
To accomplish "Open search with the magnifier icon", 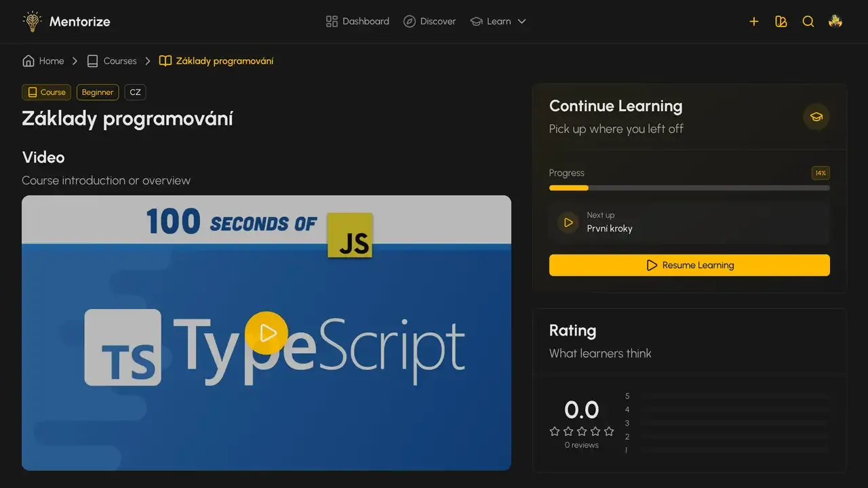I will tap(808, 21).
